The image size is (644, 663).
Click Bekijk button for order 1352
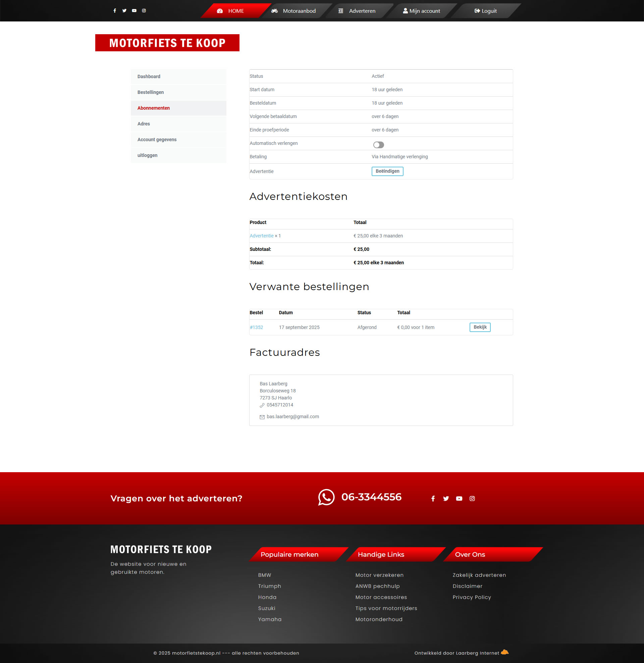click(x=480, y=327)
